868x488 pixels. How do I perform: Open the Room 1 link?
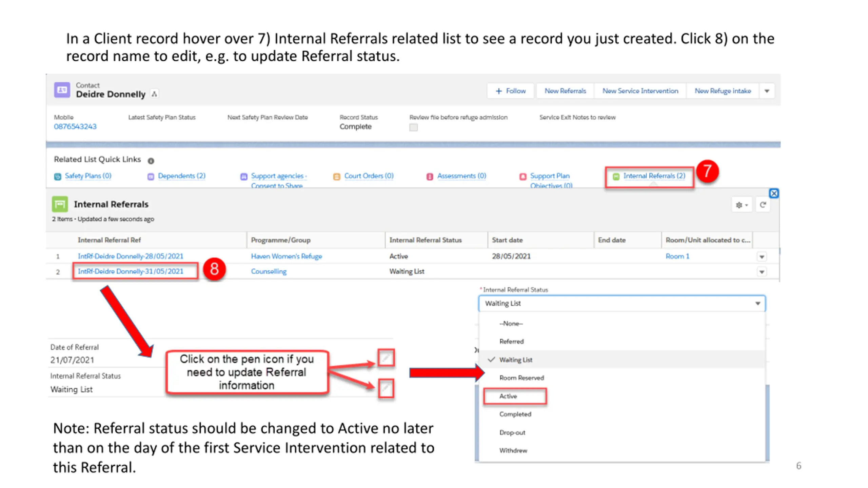click(677, 256)
